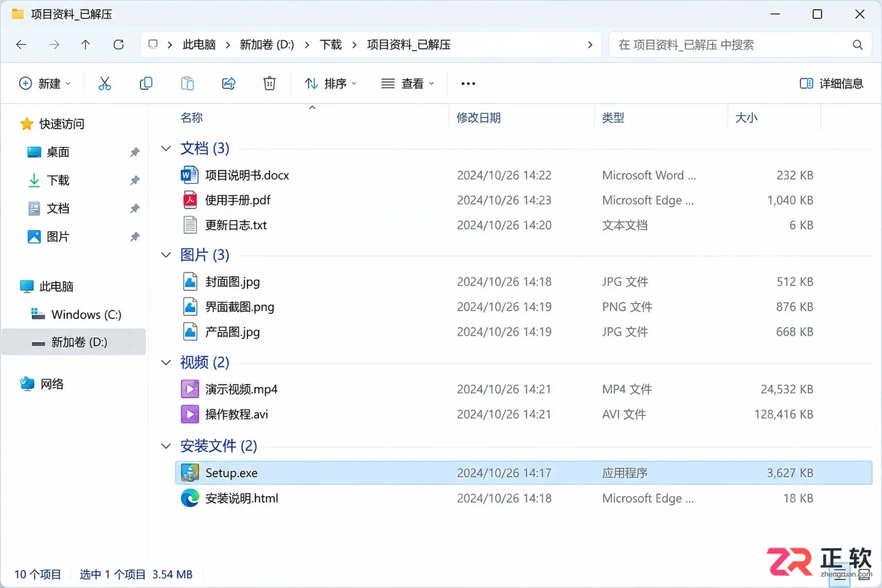This screenshot has width=882, height=588.
Task: Toggle the 详细信息 details pane
Action: point(831,83)
